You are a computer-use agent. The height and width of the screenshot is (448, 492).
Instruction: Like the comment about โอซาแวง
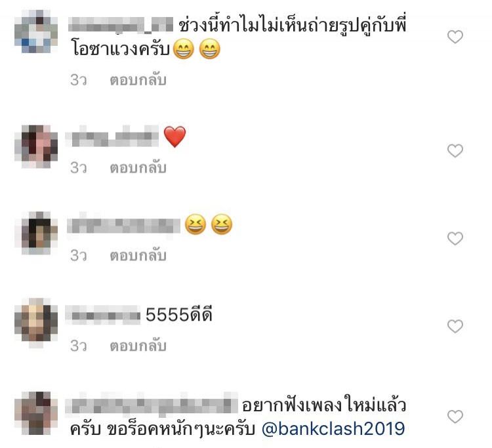click(455, 37)
